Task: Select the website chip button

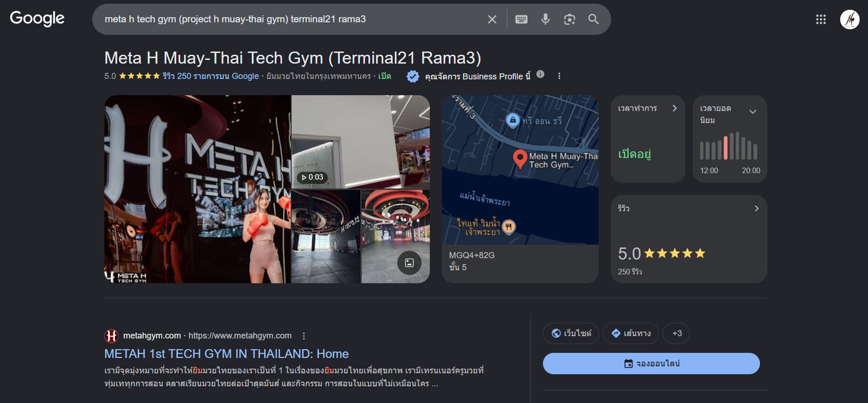Action: [571, 333]
